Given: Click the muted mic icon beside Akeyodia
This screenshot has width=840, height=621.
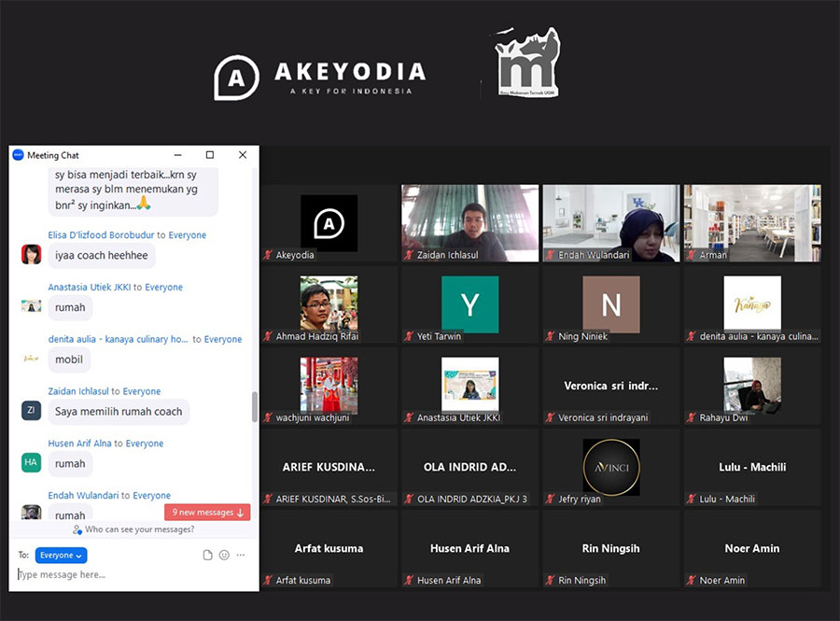Looking at the screenshot, I should coord(268,255).
